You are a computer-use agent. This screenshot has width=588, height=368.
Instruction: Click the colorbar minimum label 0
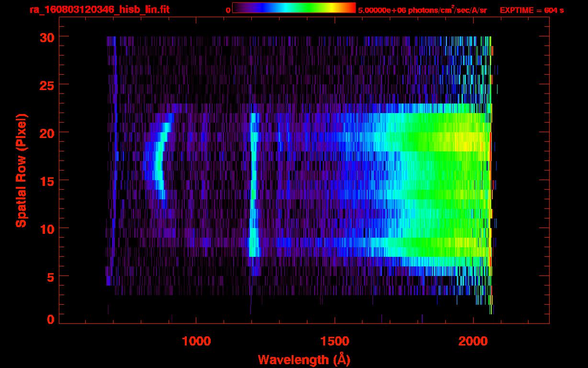228,10
